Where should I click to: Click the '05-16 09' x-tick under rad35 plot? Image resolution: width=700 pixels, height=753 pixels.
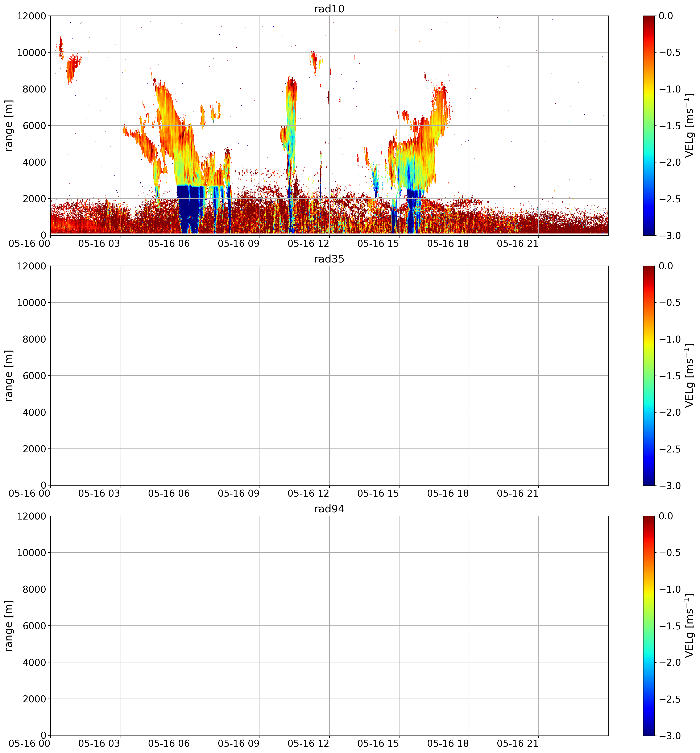click(x=239, y=493)
